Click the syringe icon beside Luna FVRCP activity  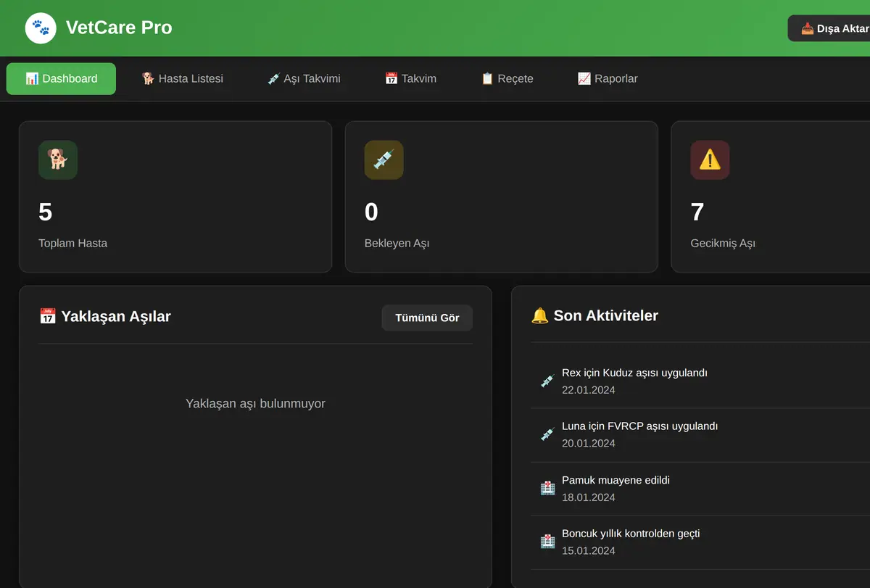[548, 434]
